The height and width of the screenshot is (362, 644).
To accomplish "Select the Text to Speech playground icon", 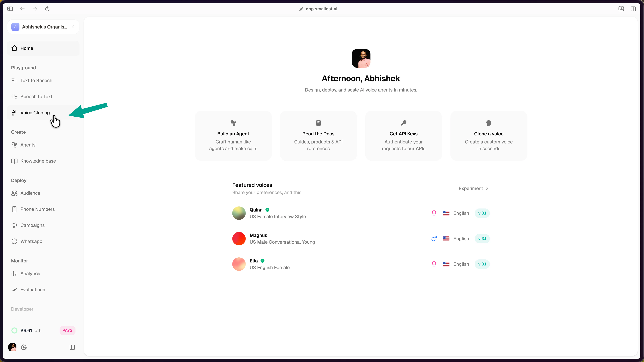I will (14, 80).
